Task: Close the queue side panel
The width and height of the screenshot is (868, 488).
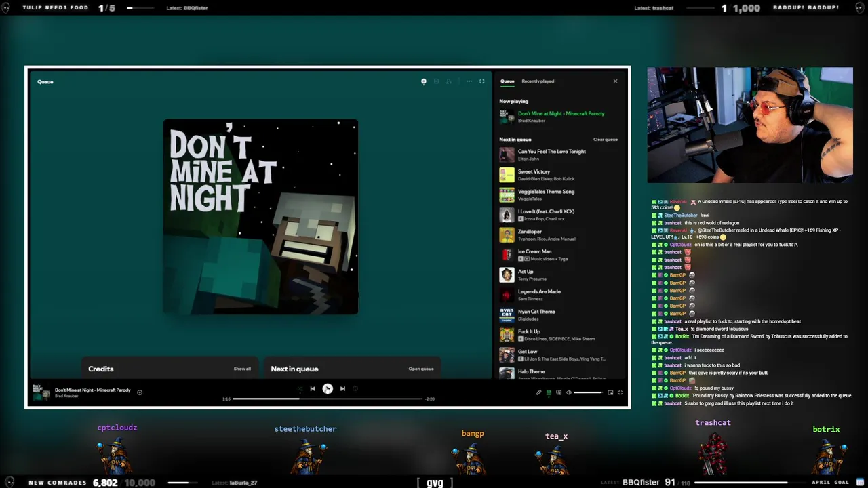Action: pos(615,81)
